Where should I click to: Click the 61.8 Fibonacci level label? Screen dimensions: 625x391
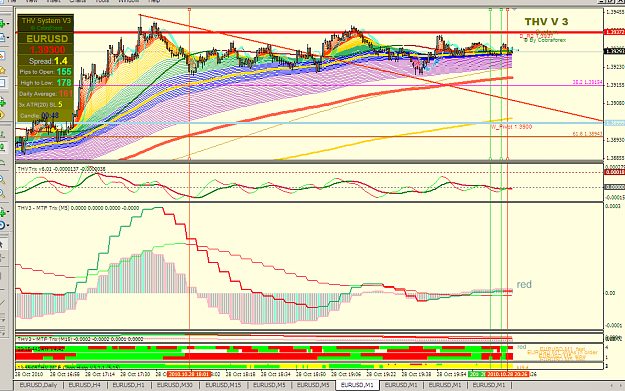pos(587,134)
